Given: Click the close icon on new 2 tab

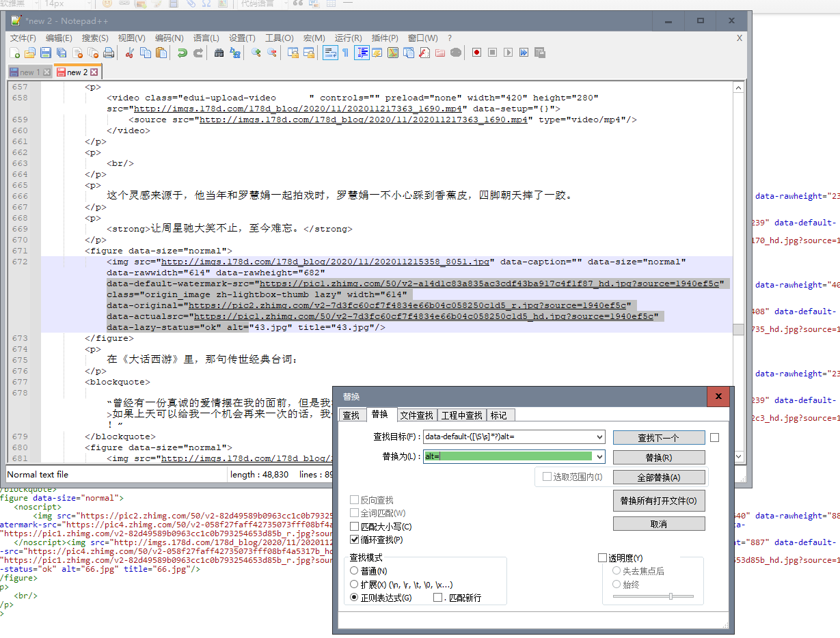Looking at the screenshot, I should 94,72.
